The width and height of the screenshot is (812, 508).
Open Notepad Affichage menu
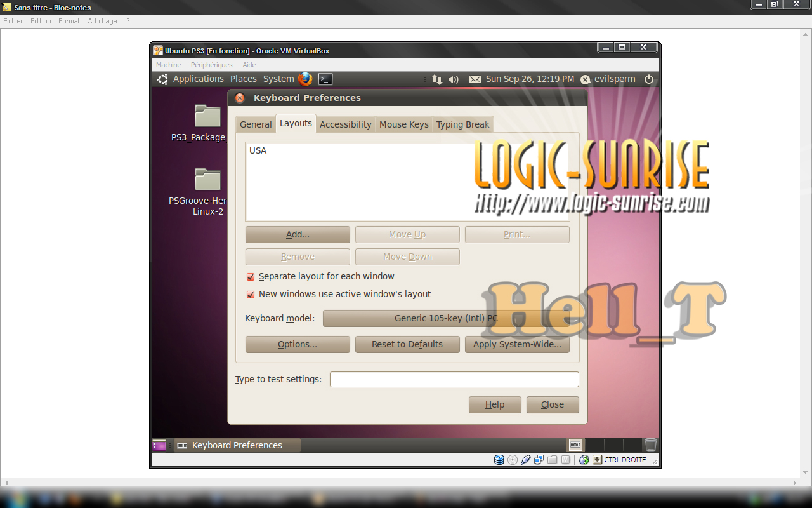coord(102,21)
